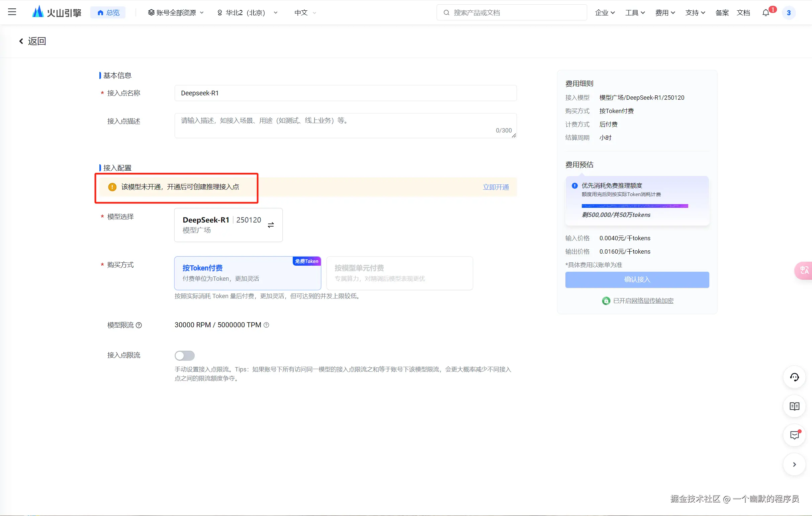Click the translate floating icon
The height and width of the screenshot is (516, 812).
click(x=804, y=270)
